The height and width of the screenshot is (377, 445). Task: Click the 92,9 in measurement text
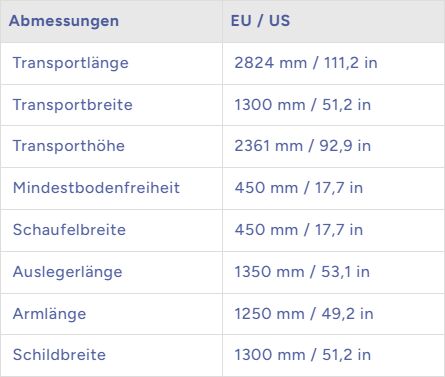(345, 146)
